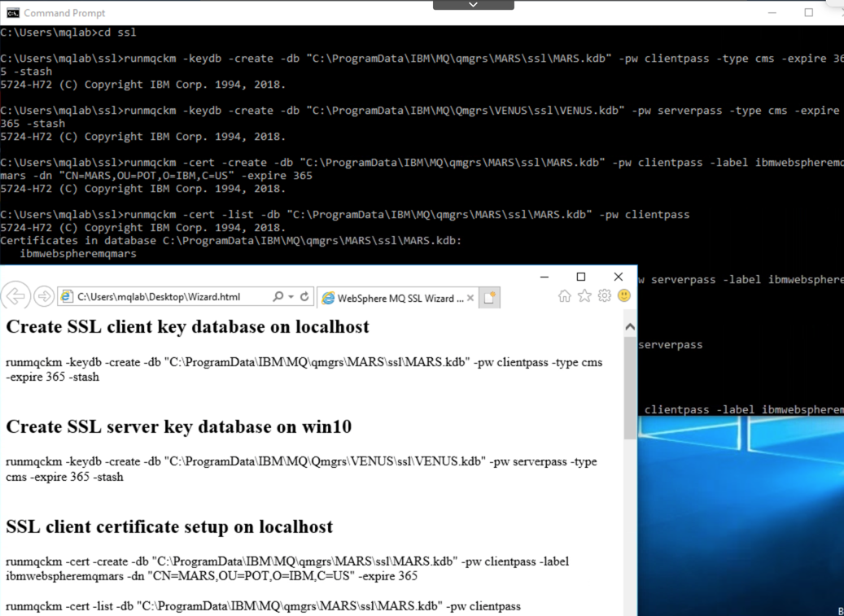Click the smiley feedback icon
This screenshot has height=616, width=844.
point(624,295)
